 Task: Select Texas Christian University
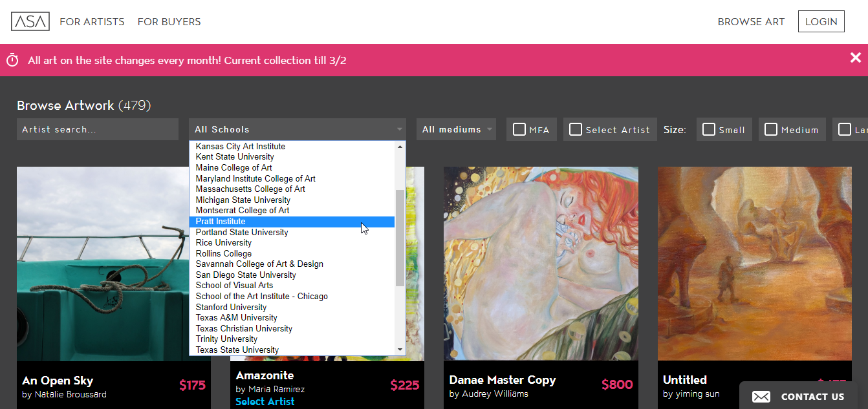292,329
